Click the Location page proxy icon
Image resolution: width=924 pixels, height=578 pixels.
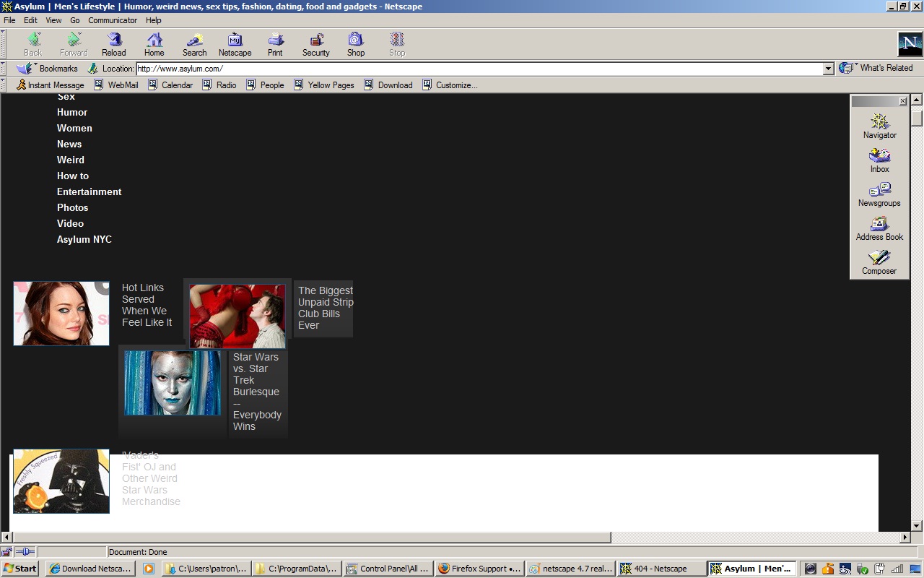[x=93, y=69]
